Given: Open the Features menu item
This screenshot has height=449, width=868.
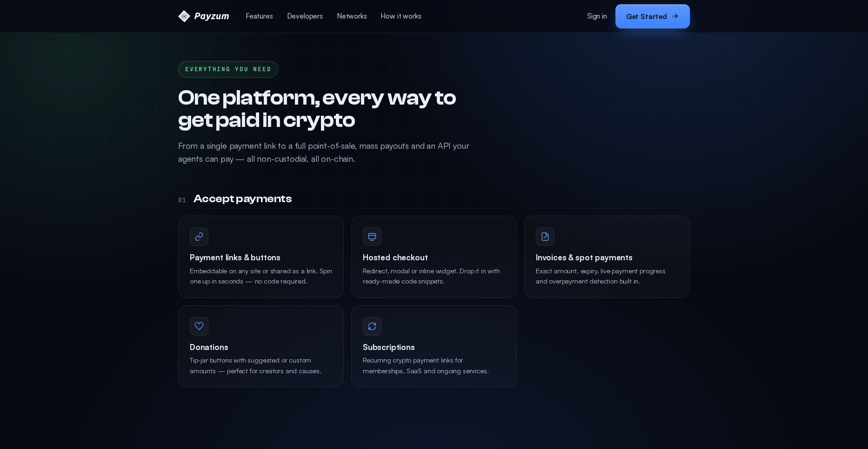Looking at the screenshot, I should [259, 16].
